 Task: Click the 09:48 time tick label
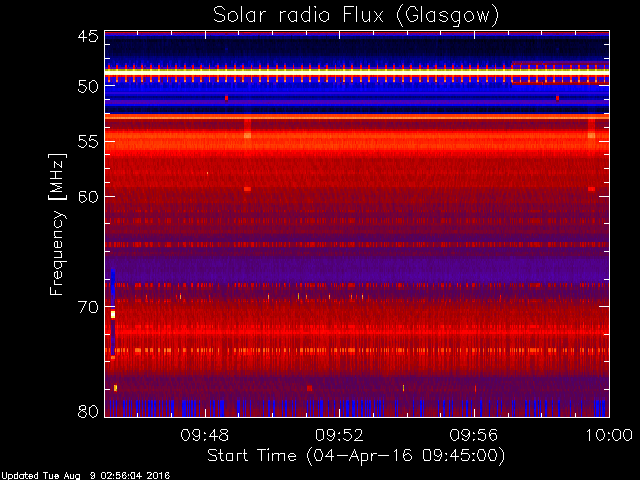[204, 435]
